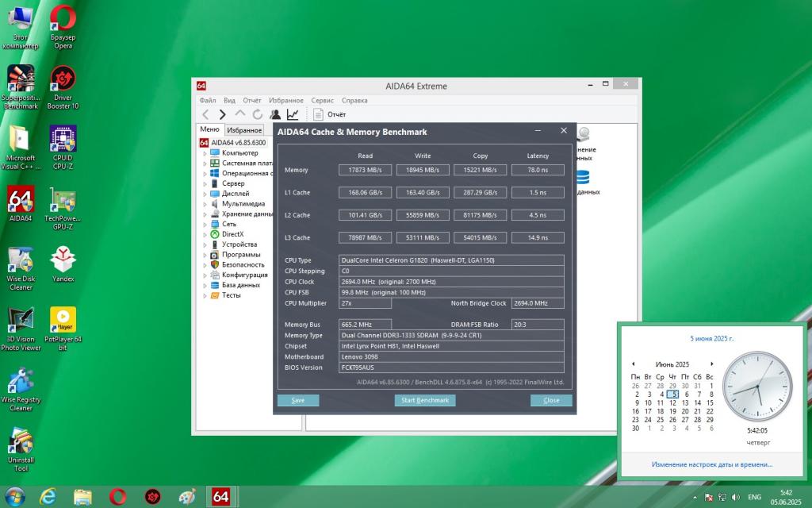Go to previous month in calendar
812x508 pixels.
click(x=634, y=364)
